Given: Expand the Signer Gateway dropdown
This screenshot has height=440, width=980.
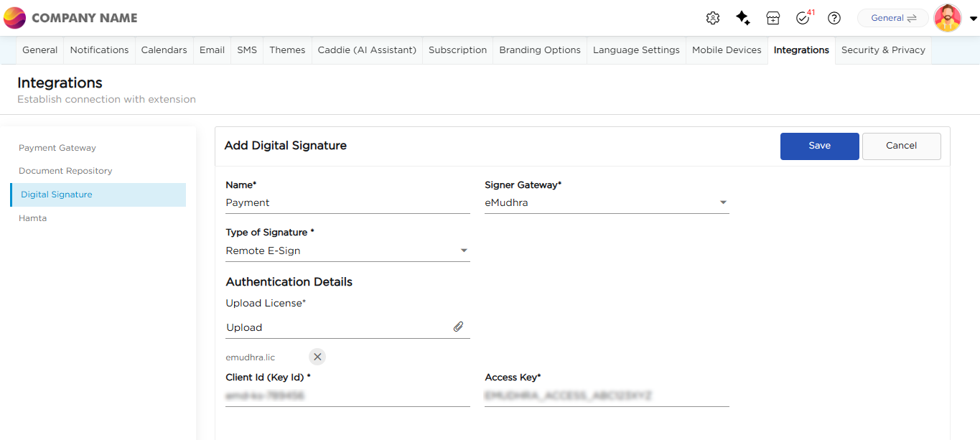Looking at the screenshot, I should (723, 202).
